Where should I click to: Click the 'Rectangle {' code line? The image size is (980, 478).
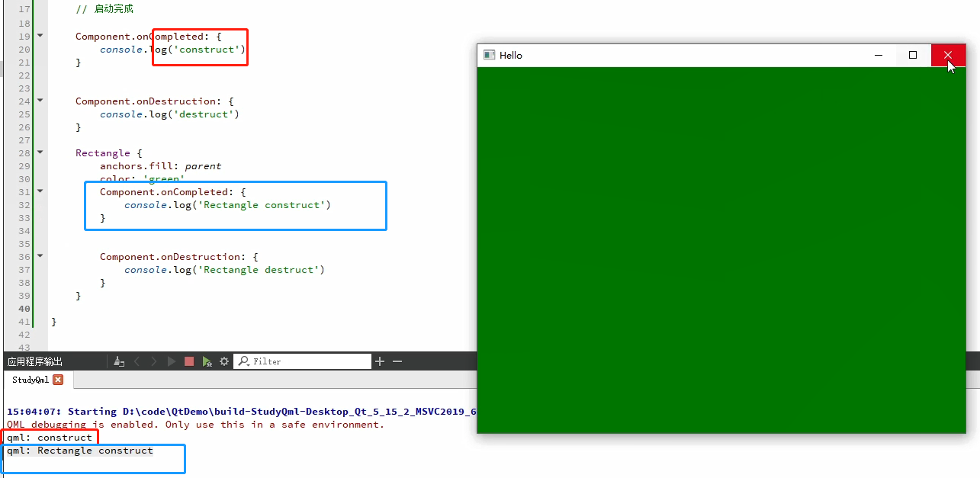(x=109, y=153)
